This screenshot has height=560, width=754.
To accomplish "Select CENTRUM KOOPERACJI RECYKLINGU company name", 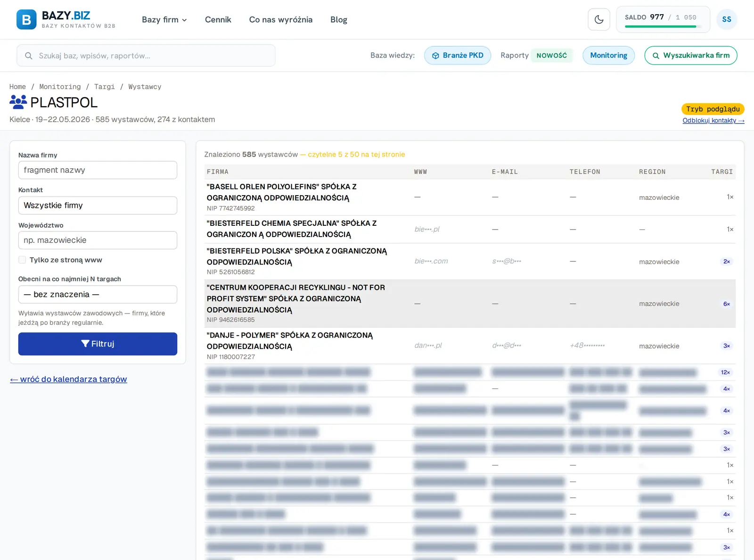I will [x=296, y=298].
